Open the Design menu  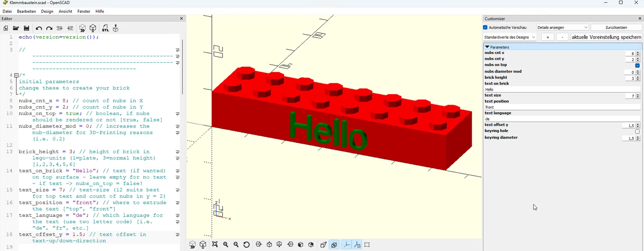click(47, 11)
